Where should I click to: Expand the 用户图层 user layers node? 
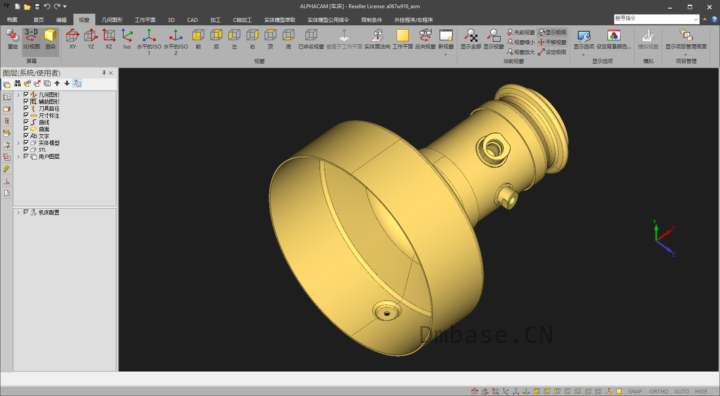(18, 157)
